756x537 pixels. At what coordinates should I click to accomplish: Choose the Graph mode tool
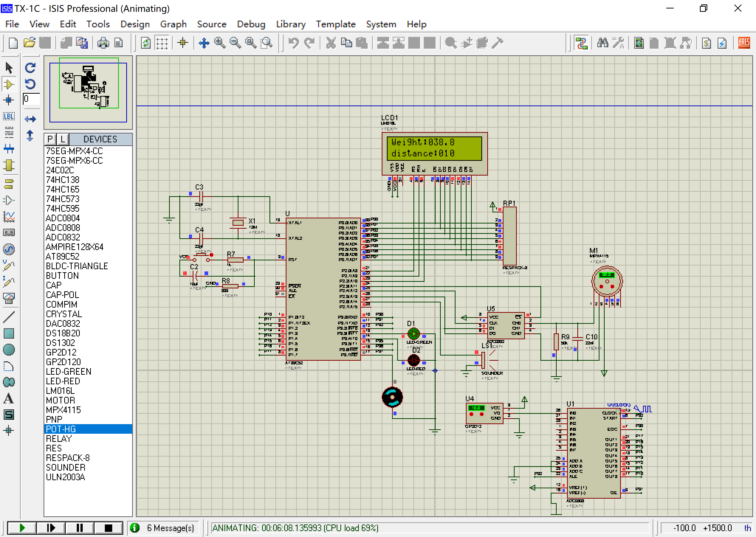9,216
